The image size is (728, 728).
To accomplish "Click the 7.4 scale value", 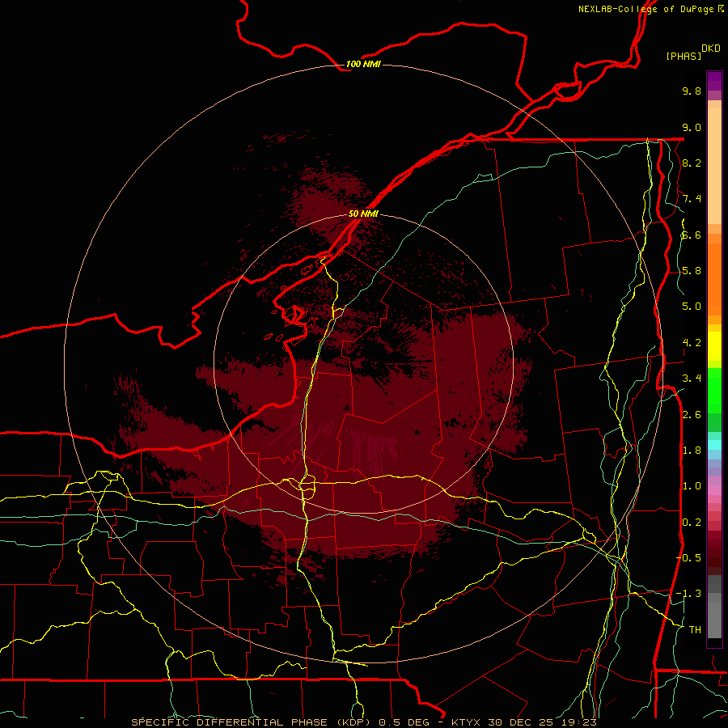I will pyautogui.click(x=692, y=199).
